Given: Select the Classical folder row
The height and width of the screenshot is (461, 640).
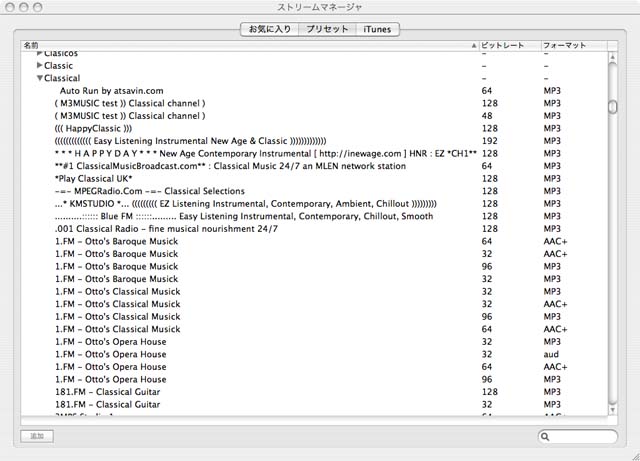Looking at the screenshot, I should (x=314, y=78).
